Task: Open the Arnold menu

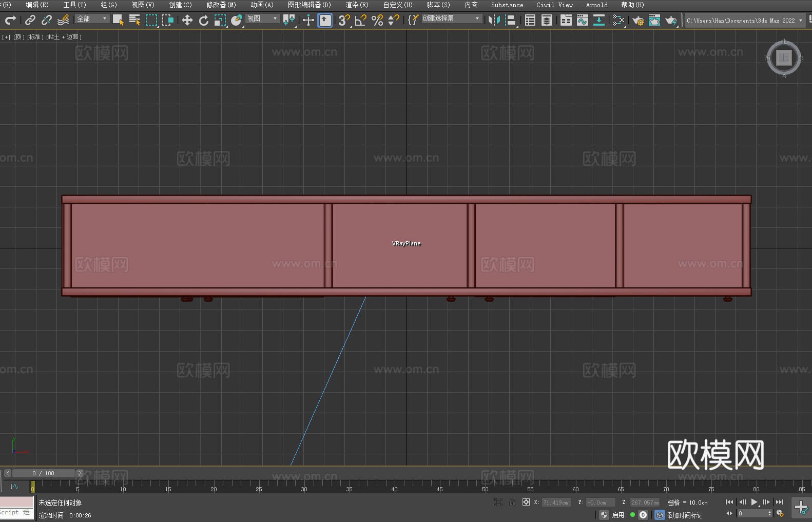Action: 596,5
